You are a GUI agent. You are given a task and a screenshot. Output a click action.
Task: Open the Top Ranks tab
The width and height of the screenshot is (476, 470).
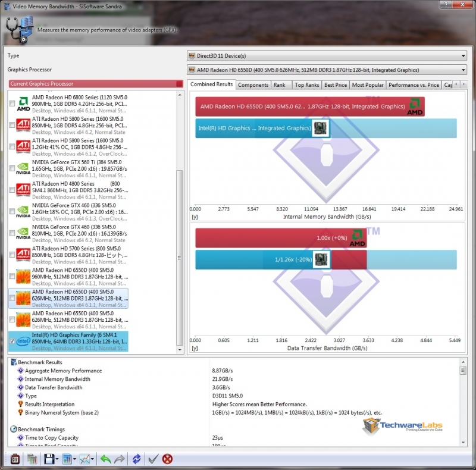[307, 85]
